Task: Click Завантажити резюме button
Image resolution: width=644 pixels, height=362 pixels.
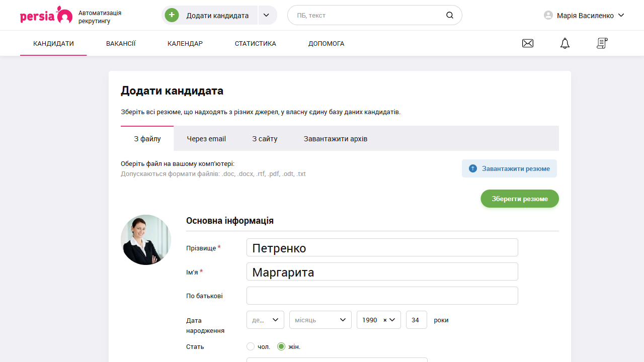Action: point(509,168)
